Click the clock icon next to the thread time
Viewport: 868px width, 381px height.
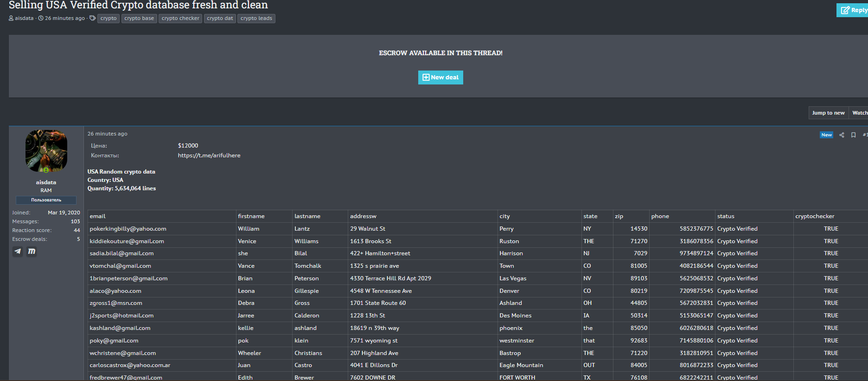pos(41,19)
